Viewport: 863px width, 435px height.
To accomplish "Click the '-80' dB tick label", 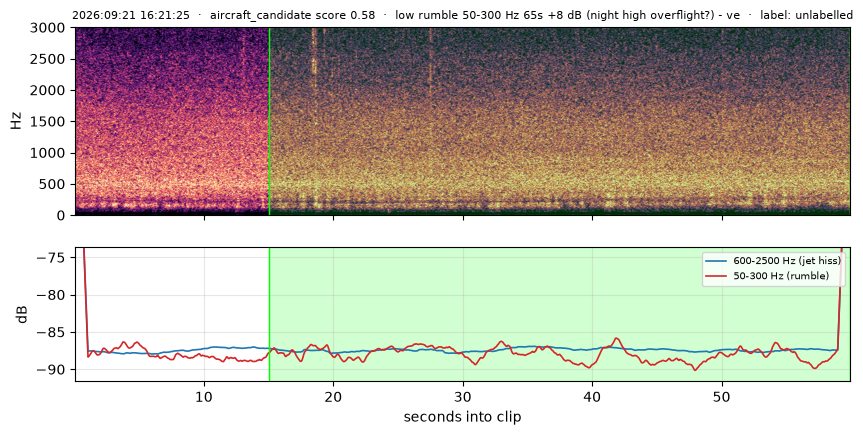I will pyautogui.click(x=51, y=295).
